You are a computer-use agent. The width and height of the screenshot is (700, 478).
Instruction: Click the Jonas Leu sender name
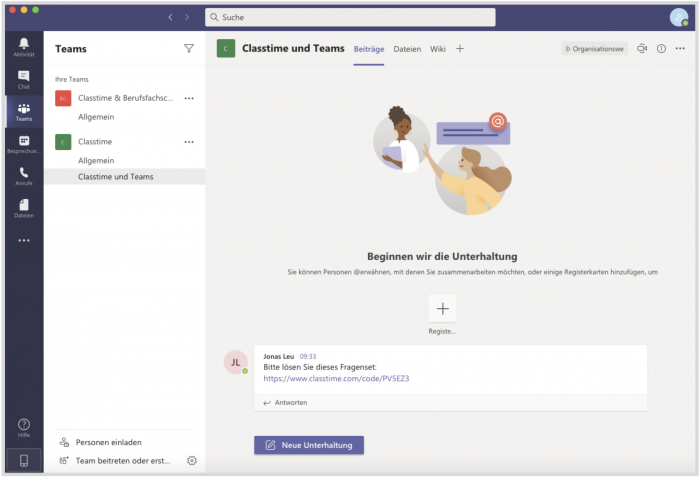(279, 357)
